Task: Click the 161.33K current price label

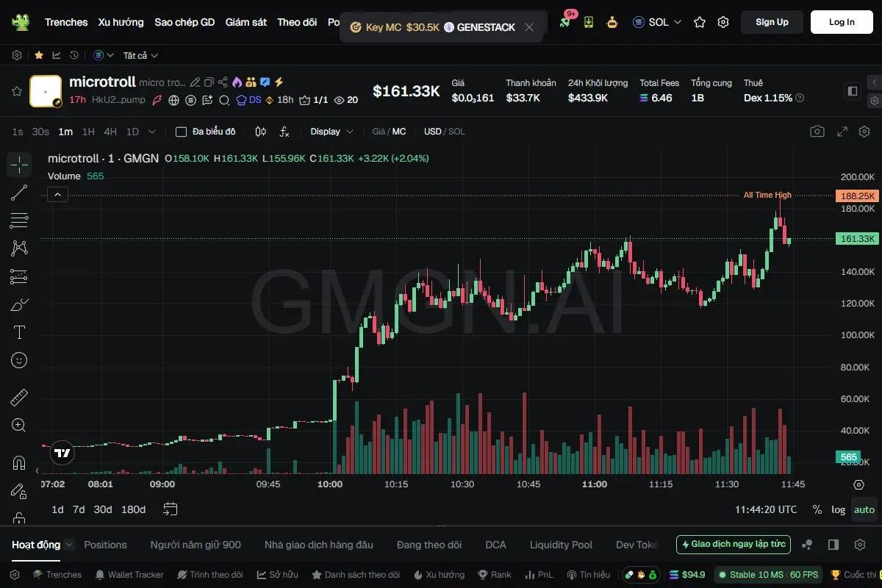Action: (x=857, y=239)
